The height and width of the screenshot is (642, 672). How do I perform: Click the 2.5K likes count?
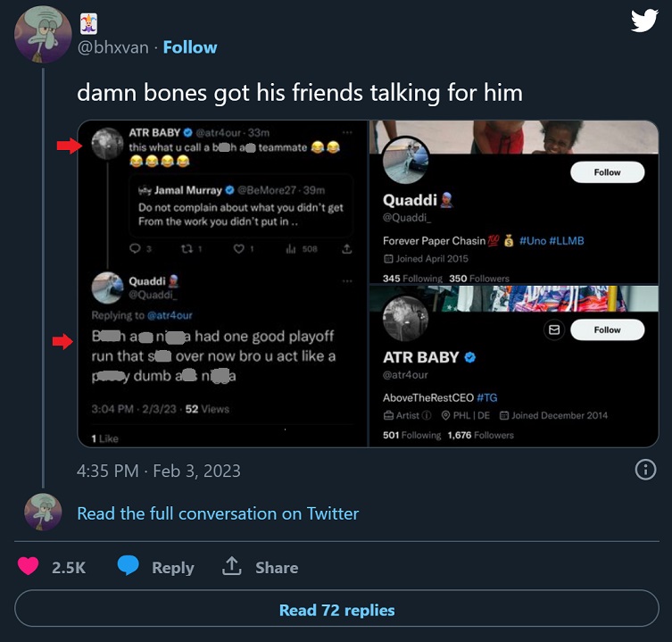[68, 567]
